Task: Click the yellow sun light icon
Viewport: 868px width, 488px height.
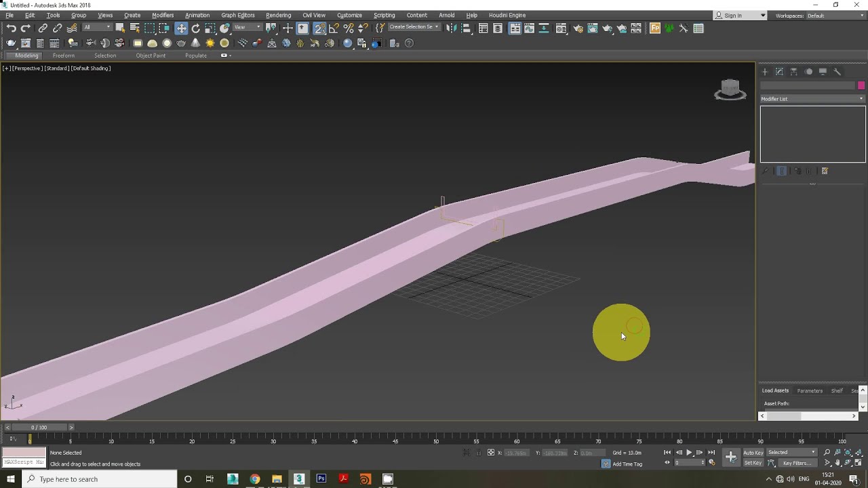Action: click(210, 43)
